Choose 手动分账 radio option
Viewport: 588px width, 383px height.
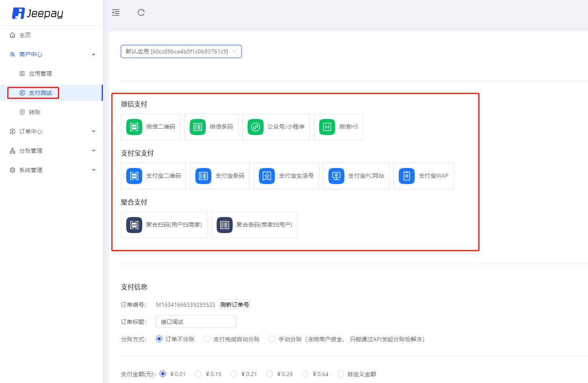tap(272, 339)
